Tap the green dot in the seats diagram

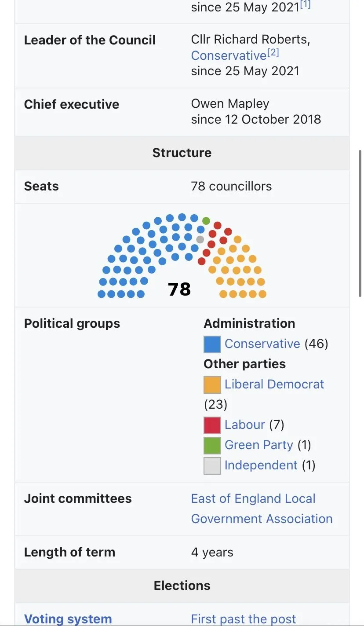point(206,221)
